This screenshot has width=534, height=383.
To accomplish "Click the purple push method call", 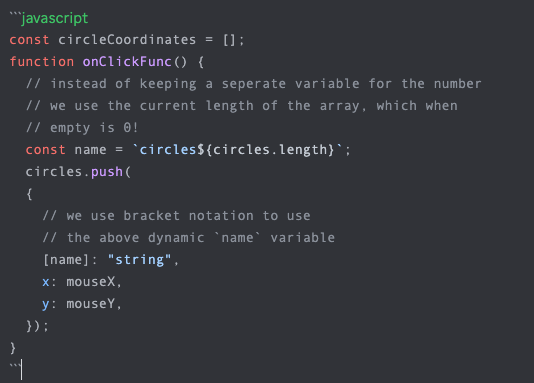I will (107, 172).
